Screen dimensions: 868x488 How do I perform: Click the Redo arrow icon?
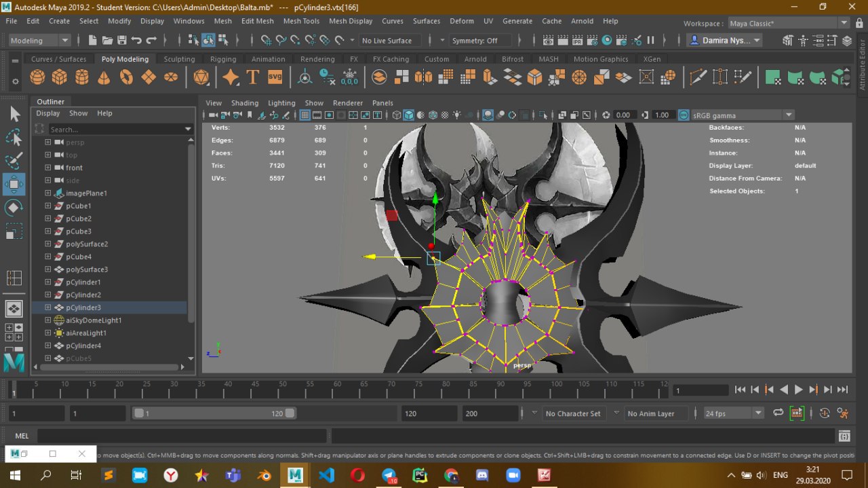152,41
